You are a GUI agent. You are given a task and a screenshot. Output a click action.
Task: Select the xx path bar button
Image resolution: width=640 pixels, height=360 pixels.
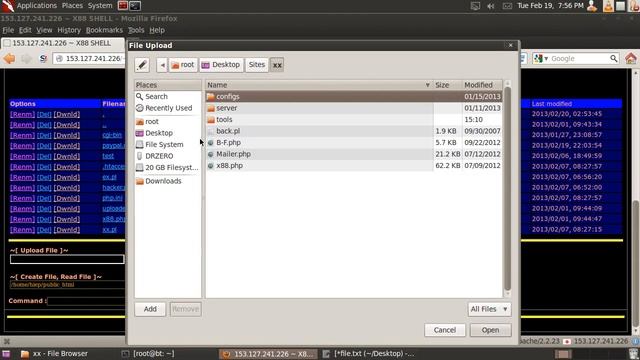pyautogui.click(x=277, y=65)
